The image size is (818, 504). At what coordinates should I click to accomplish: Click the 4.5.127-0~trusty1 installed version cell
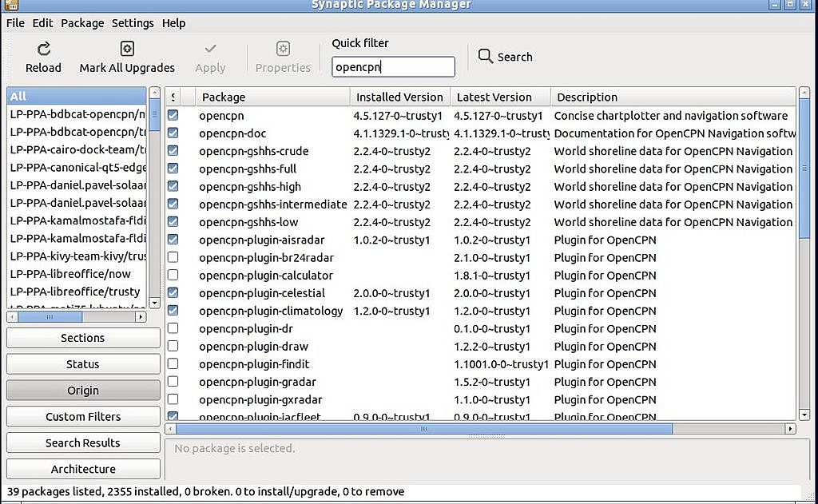click(x=398, y=116)
